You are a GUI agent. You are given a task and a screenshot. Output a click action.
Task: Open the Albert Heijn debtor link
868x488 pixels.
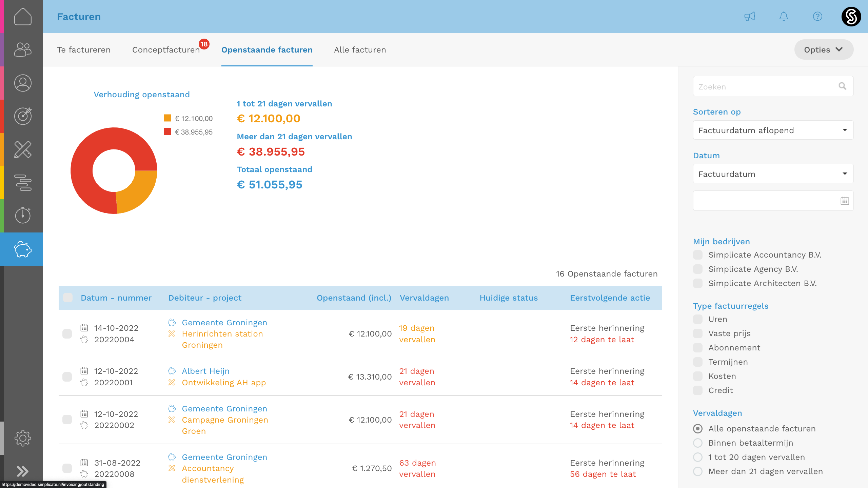click(x=206, y=371)
